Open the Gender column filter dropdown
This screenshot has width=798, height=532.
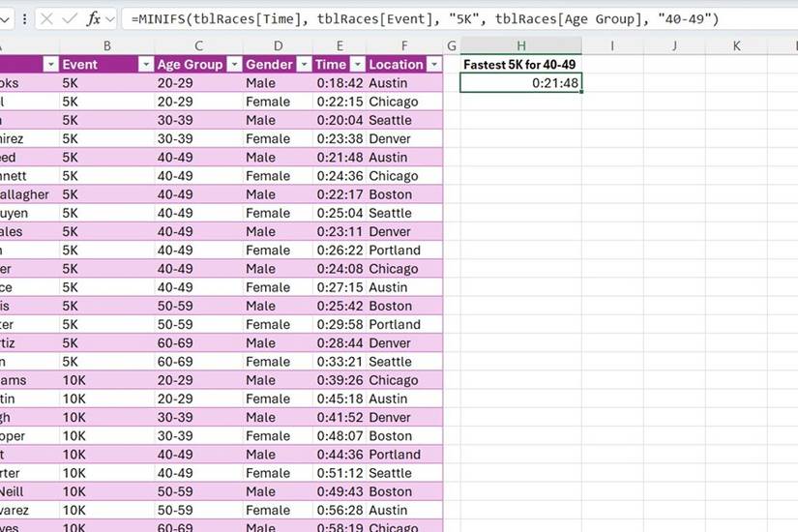click(x=304, y=64)
